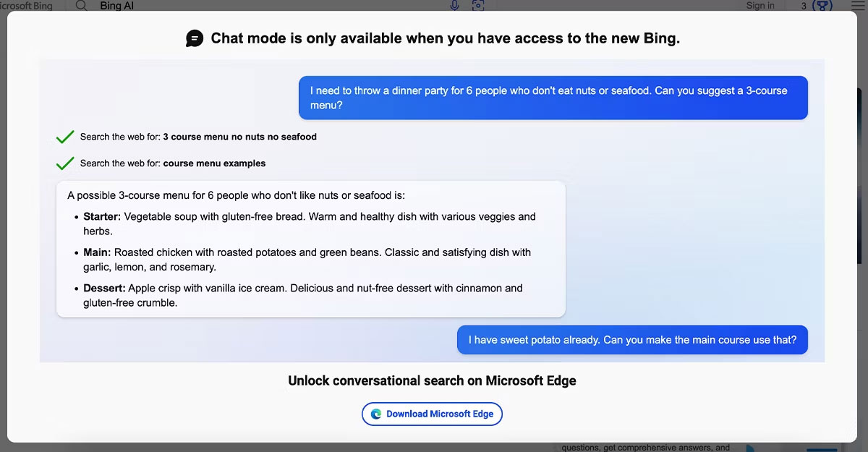Click green checkmark beside '3 course menu no nuts no seafood'
The width and height of the screenshot is (868, 452).
65,137
